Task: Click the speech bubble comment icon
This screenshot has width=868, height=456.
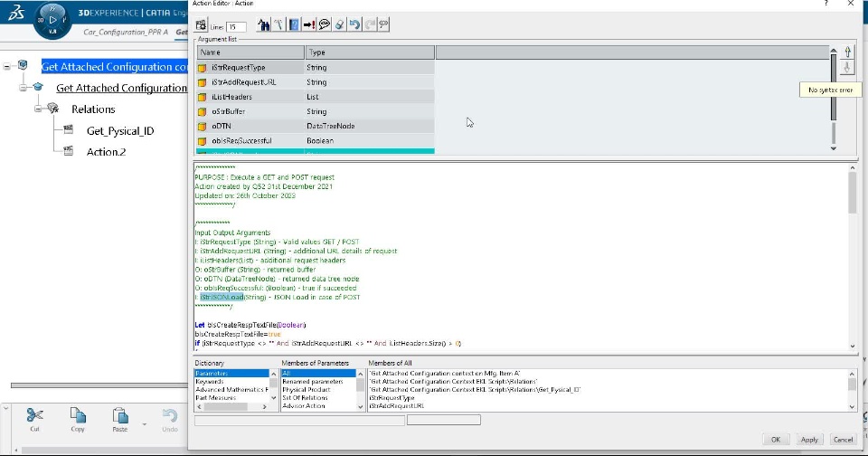Action: point(325,24)
